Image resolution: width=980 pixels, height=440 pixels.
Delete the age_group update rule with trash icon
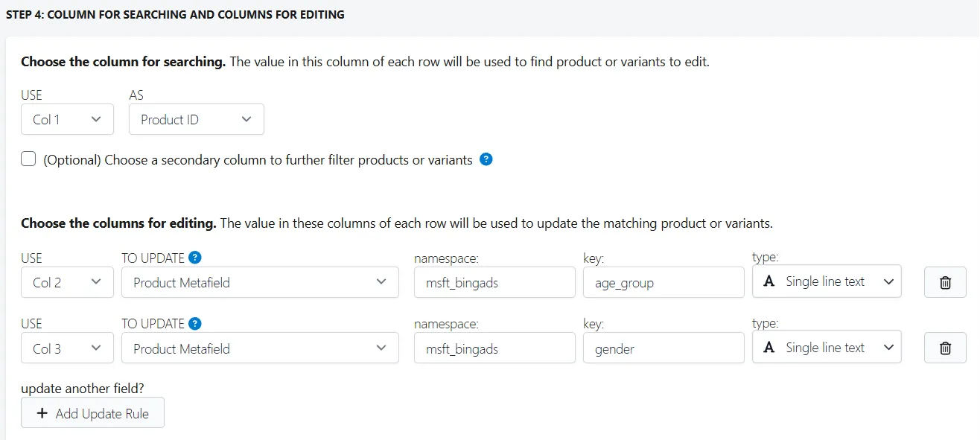pos(945,282)
